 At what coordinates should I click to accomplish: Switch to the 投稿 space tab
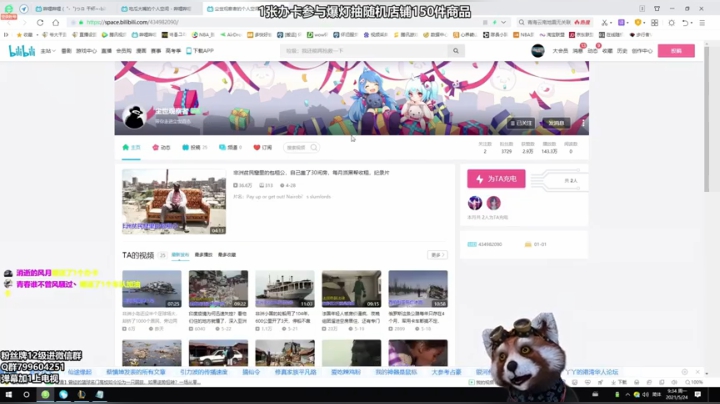click(x=194, y=147)
